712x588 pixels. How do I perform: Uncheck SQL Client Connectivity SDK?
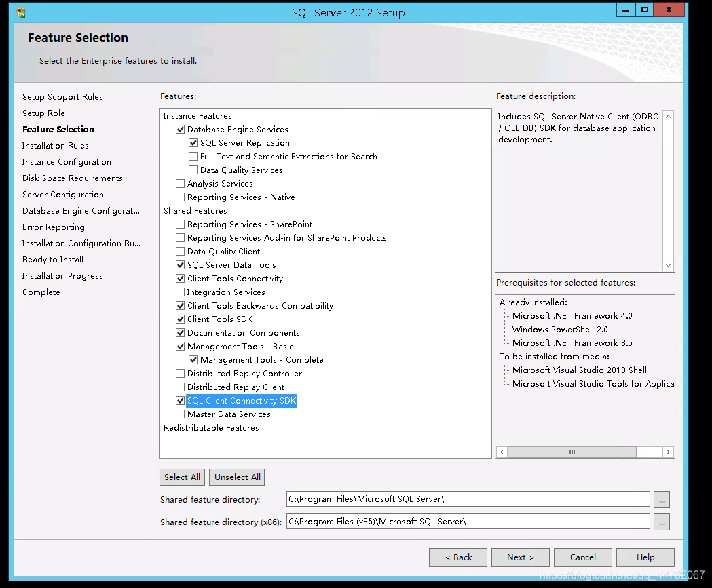(181, 401)
